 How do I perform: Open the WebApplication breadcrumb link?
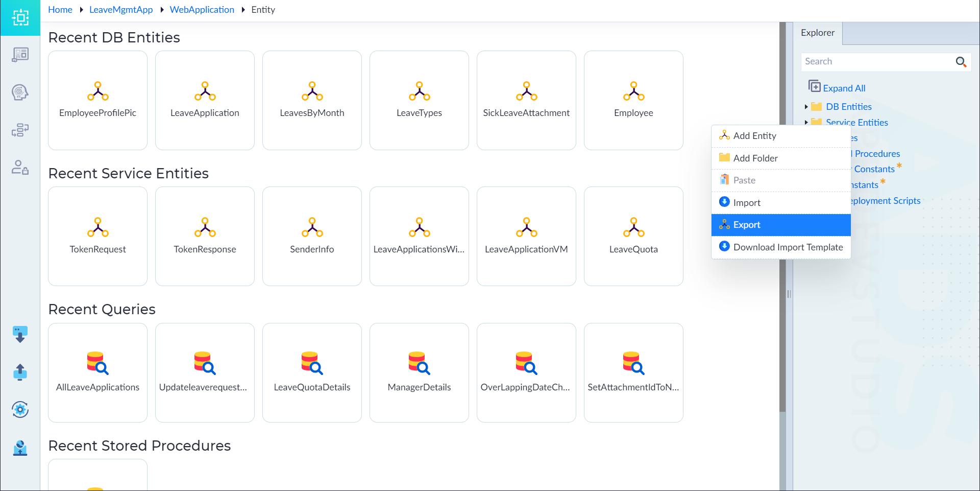(x=202, y=10)
